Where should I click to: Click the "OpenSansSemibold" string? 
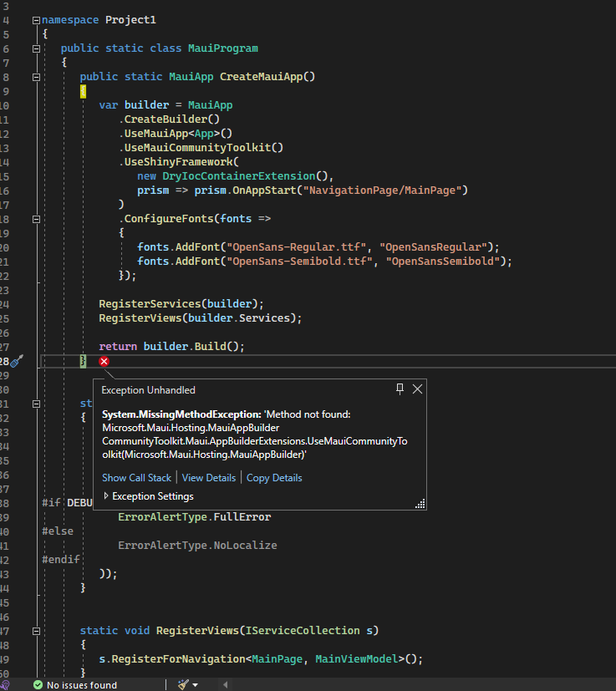tap(443, 261)
